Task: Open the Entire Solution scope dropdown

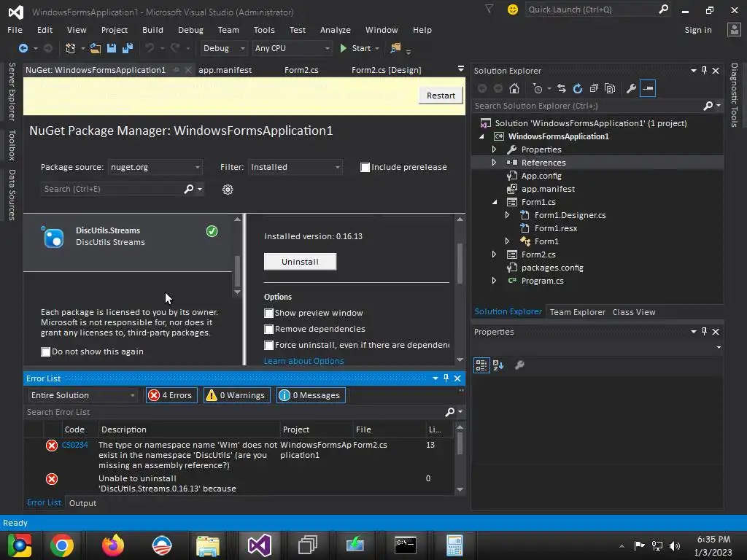Action: (83, 395)
